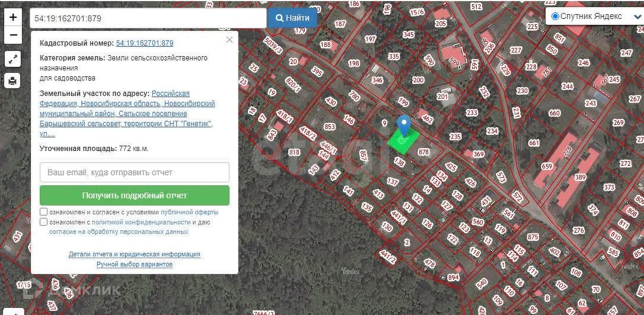Select parcel labeled 659 on map
The height and width of the screenshot is (315, 644).
coord(547,166)
